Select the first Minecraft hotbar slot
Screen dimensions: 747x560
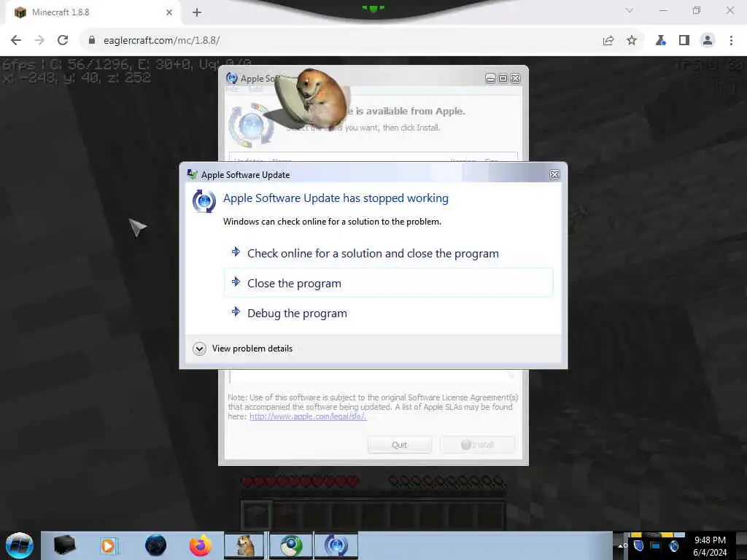256,515
